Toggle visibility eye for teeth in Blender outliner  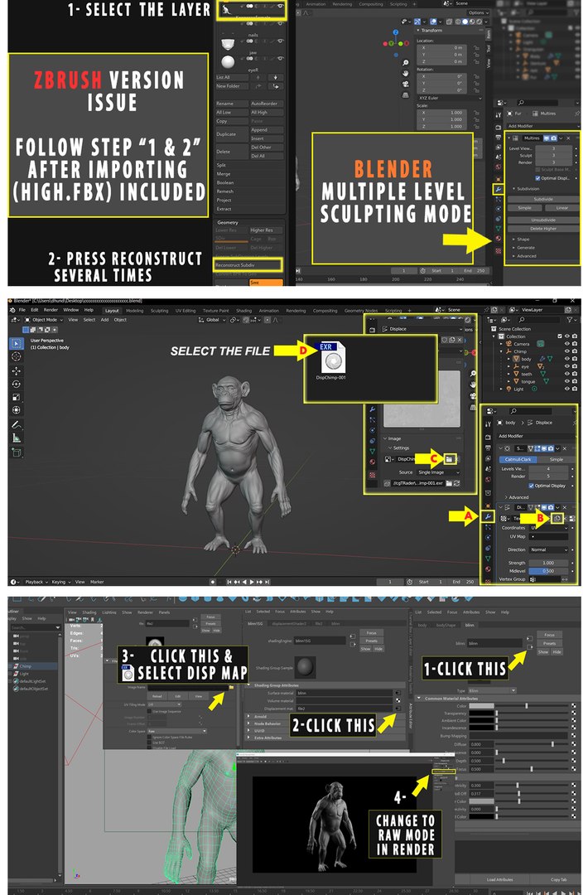(x=566, y=374)
